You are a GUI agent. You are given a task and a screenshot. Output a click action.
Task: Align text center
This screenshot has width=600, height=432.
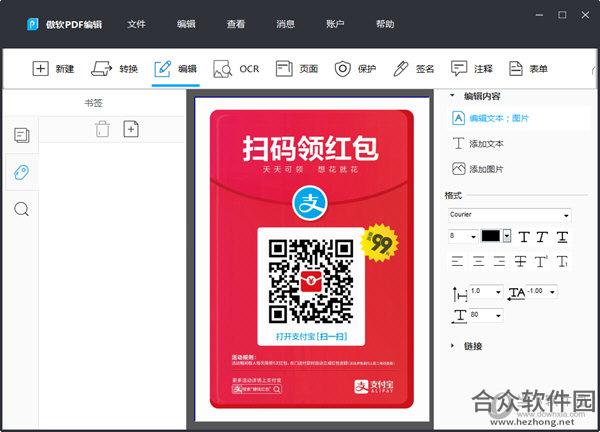[x=478, y=262]
